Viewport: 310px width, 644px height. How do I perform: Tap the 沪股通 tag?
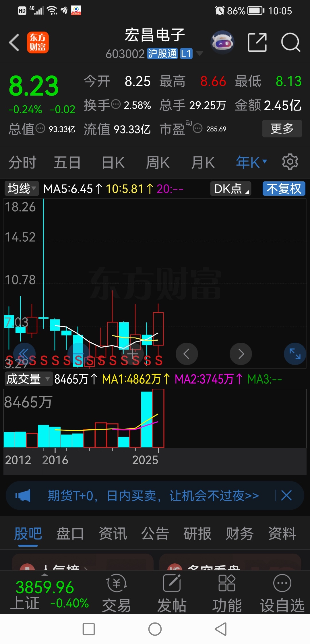tap(162, 54)
